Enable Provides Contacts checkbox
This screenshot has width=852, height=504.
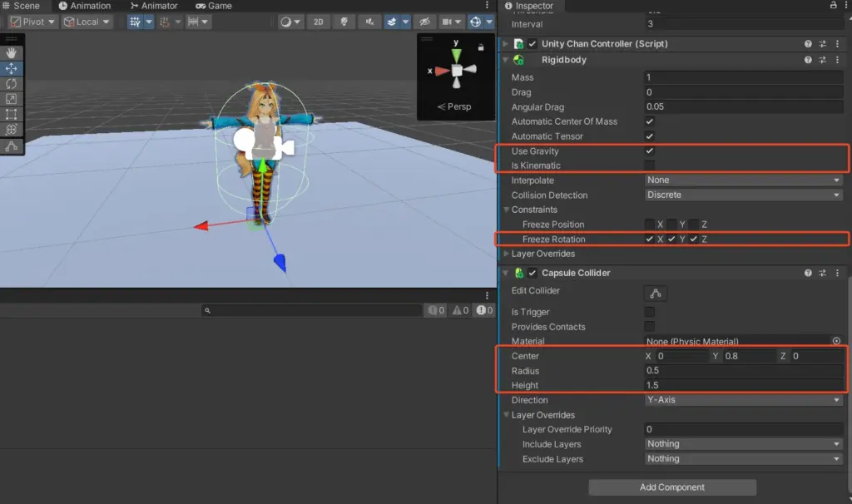(649, 326)
